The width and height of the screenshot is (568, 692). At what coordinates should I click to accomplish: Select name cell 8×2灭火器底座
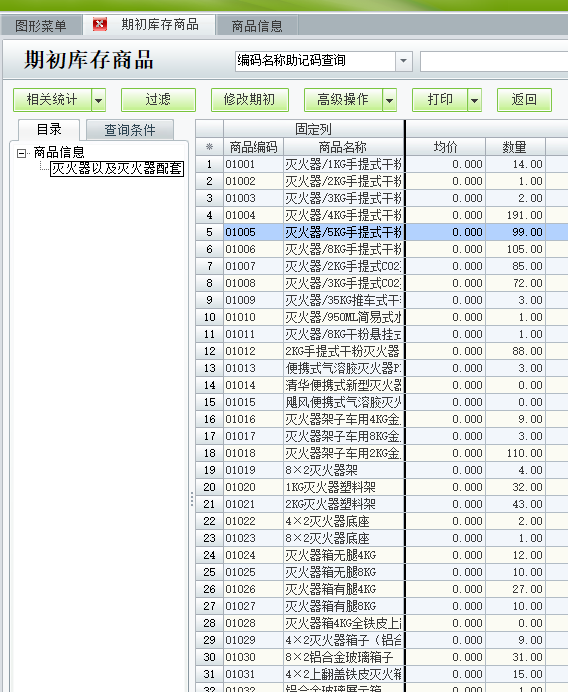(x=343, y=538)
